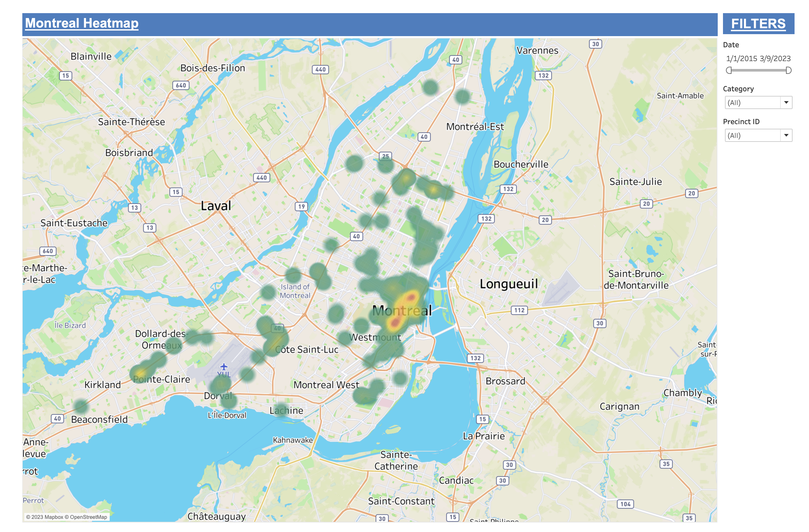Click the YUL airport plane icon
This screenshot has height=532, width=809.
coord(223,367)
